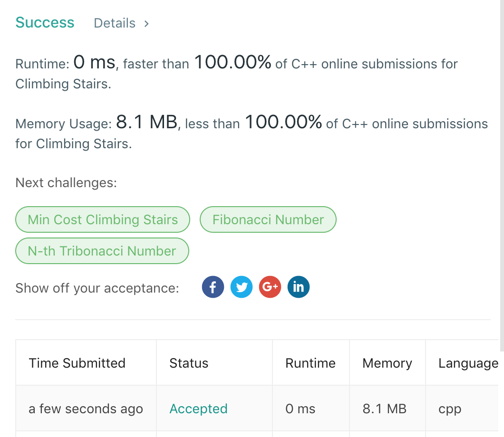Open the Fibonacci Number challenge

pyautogui.click(x=268, y=219)
